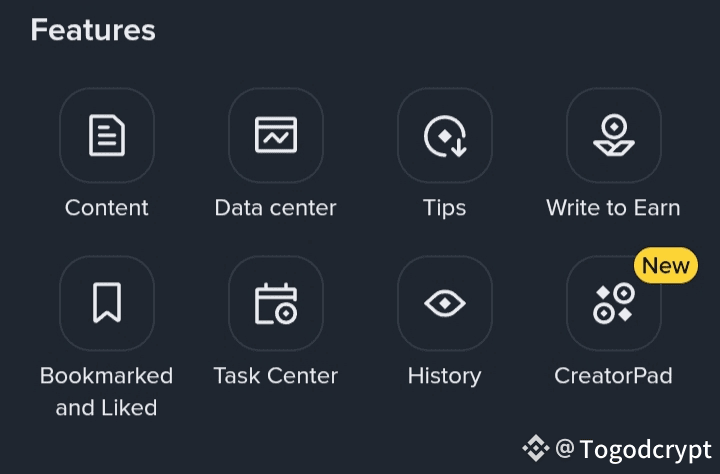Click the Write to Earn label
The width and height of the screenshot is (720, 474).
click(x=613, y=208)
